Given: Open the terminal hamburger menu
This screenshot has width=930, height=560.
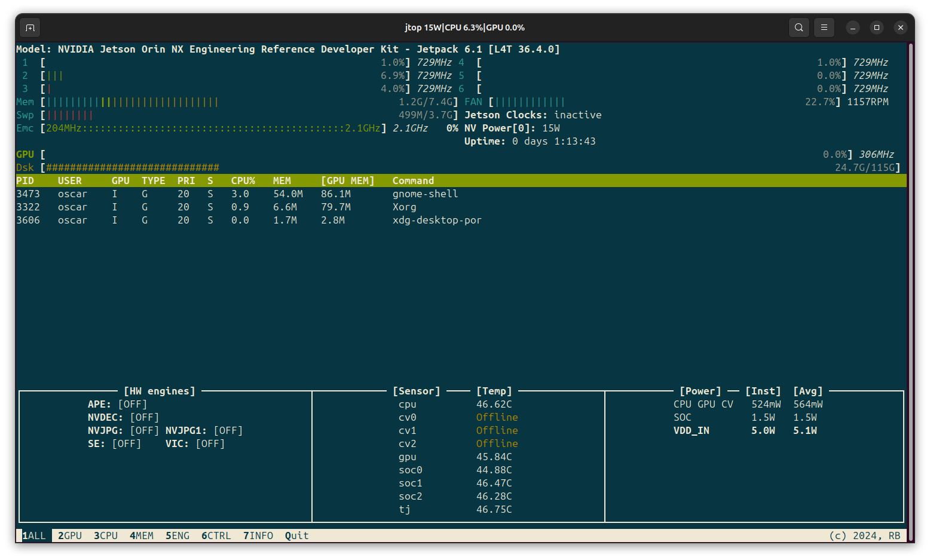Looking at the screenshot, I should pos(824,27).
